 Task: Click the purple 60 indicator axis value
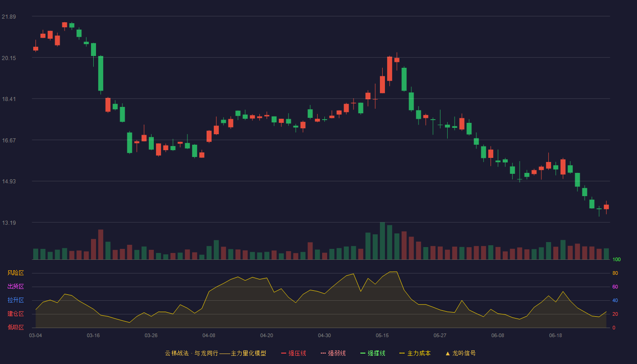615,287
